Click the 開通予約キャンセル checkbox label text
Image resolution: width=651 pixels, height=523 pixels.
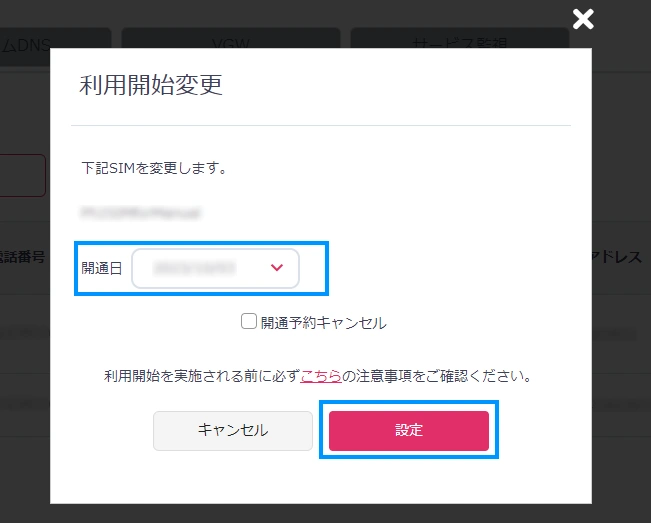(x=323, y=323)
